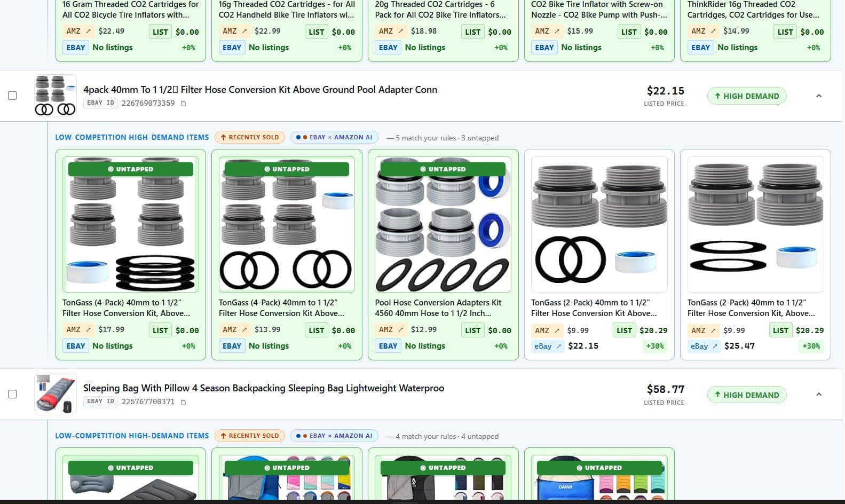Open AMZ link priced $14.99 for ThinkRider CO2 Cartridges

[704, 31]
